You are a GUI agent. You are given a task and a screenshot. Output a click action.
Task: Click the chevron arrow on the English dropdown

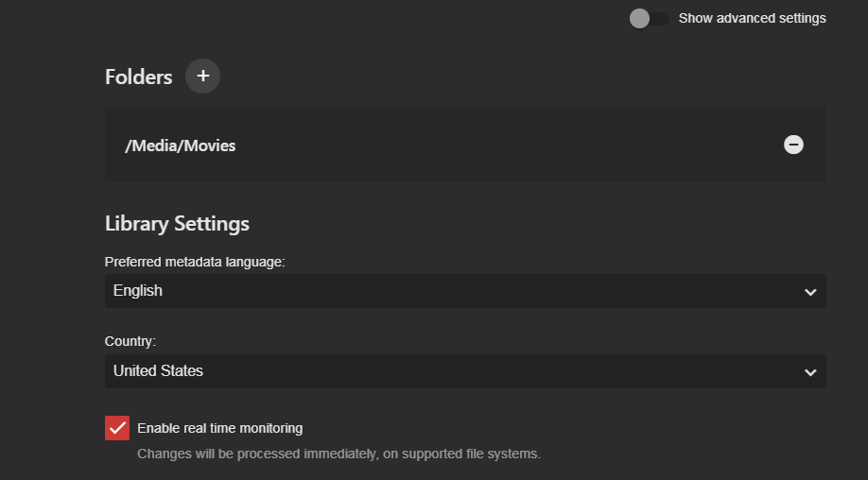click(810, 292)
